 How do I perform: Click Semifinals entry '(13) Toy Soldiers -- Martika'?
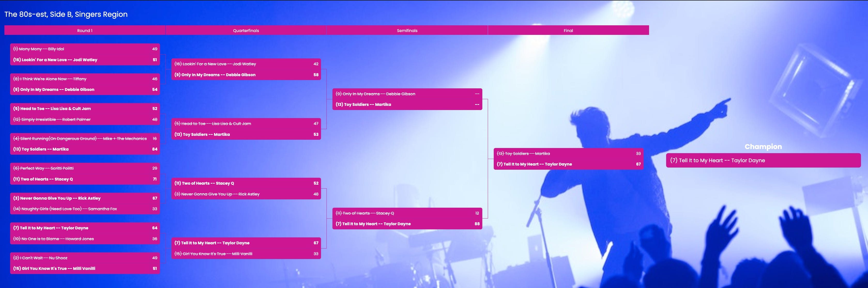(x=407, y=104)
